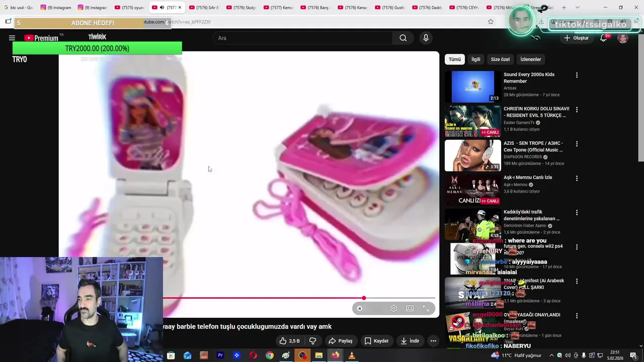Open options for SNAP Manifest video
The image size is (644, 362).
[x=577, y=281]
